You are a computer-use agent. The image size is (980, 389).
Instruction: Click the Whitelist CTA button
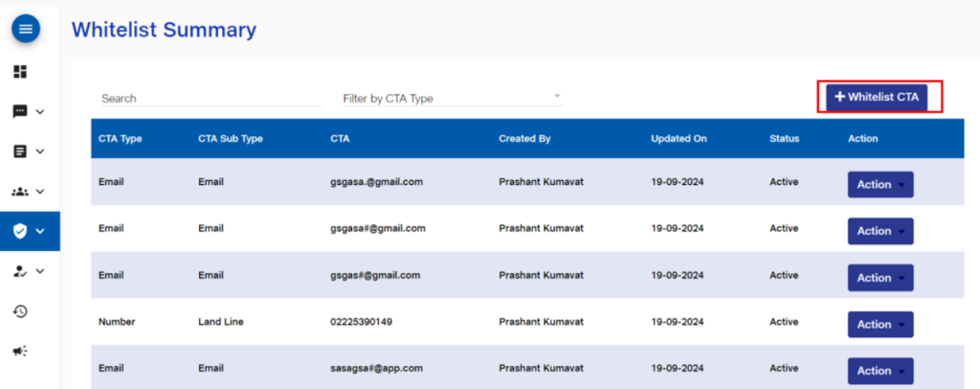877,97
